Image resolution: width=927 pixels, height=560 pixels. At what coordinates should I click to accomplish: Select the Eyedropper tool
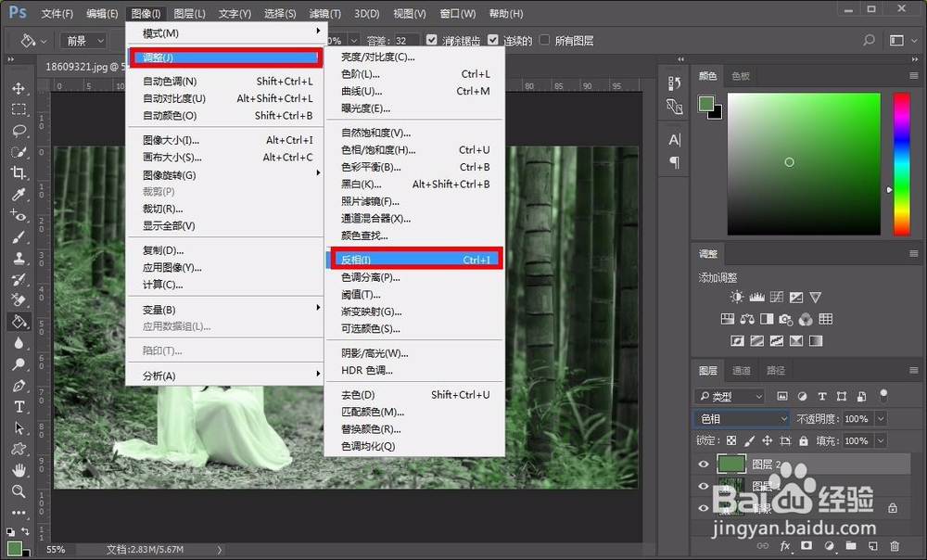[x=19, y=194]
